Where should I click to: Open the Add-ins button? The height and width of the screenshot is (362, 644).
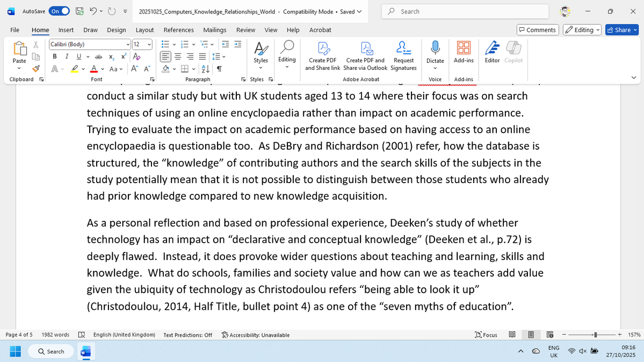click(464, 52)
